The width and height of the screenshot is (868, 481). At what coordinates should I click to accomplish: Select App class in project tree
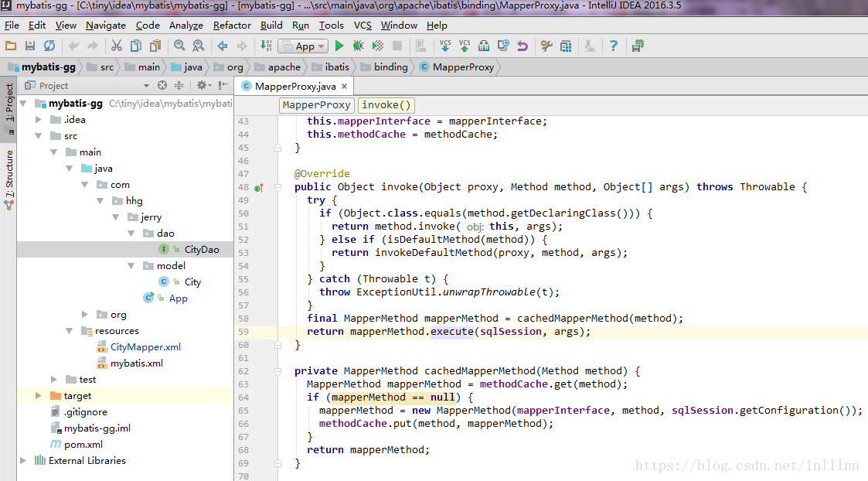coord(179,298)
